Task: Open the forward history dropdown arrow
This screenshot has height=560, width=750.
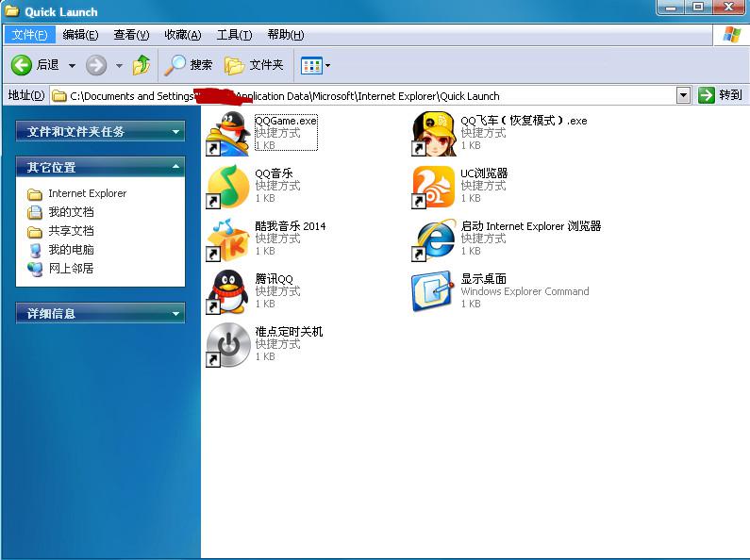Action: click(x=119, y=65)
